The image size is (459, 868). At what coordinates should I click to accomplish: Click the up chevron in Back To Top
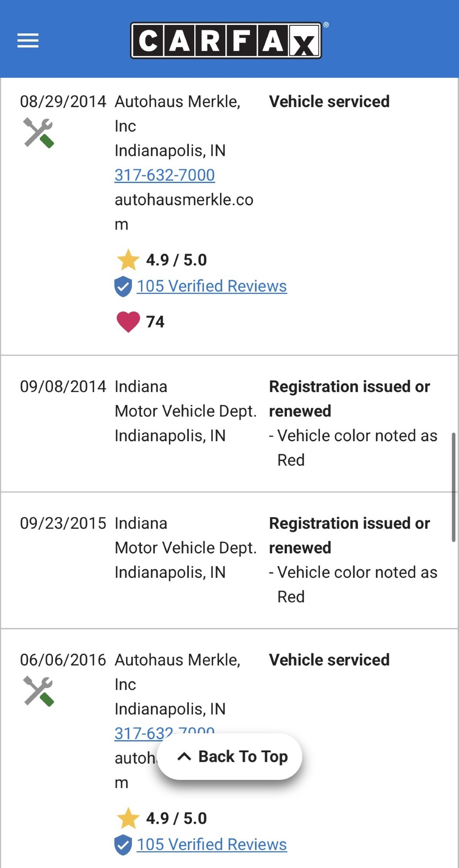coord(184,756)
